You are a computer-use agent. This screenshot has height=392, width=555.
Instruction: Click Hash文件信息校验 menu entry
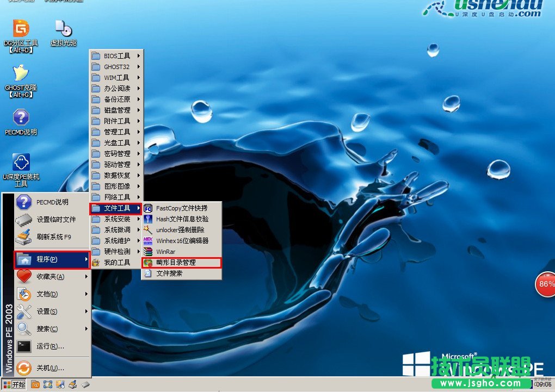(x=182, y=219)
